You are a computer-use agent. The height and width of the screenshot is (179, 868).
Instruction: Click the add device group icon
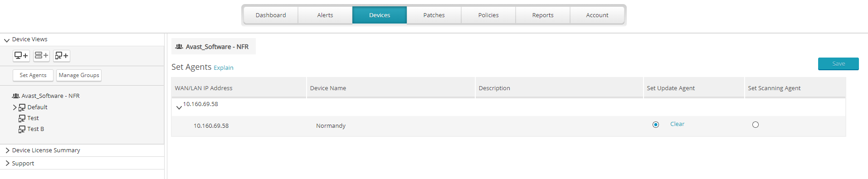62,56
